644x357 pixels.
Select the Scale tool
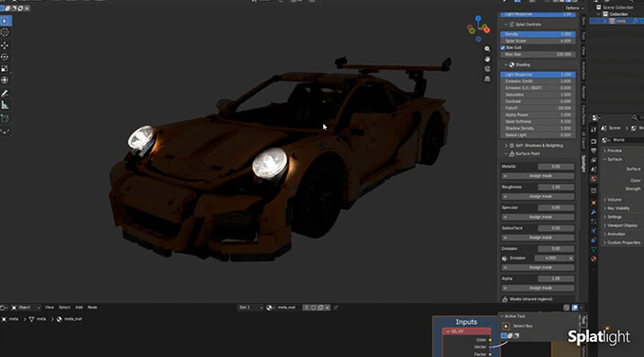[x=5, y=68]
